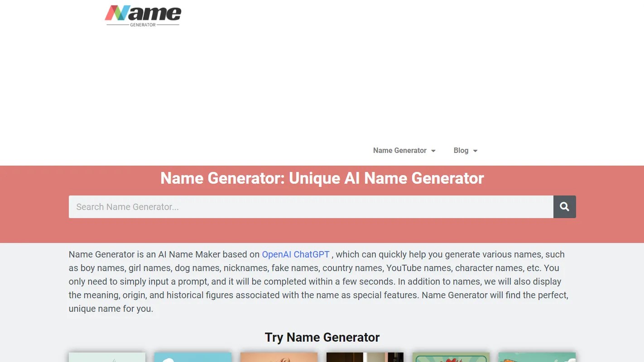
Task: Open the green patterned generator card
Action: pyautogui.click(x=451, y=358)
